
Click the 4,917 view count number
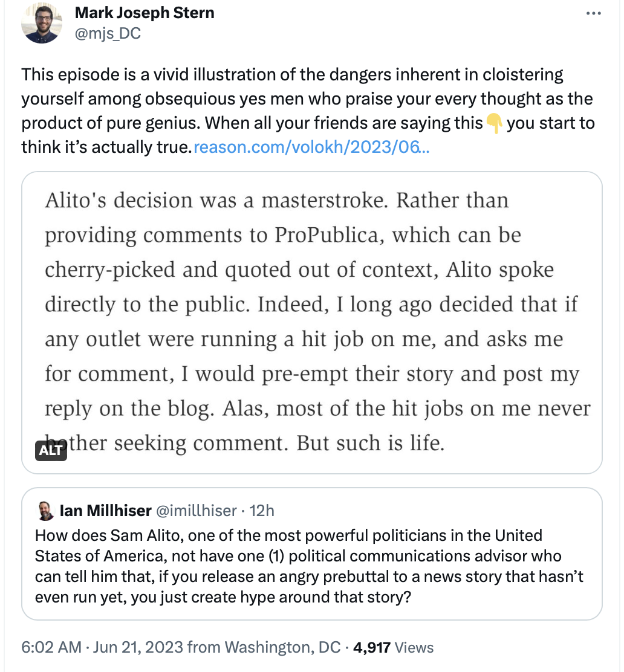pyautogui.click(x=372, y=647)
